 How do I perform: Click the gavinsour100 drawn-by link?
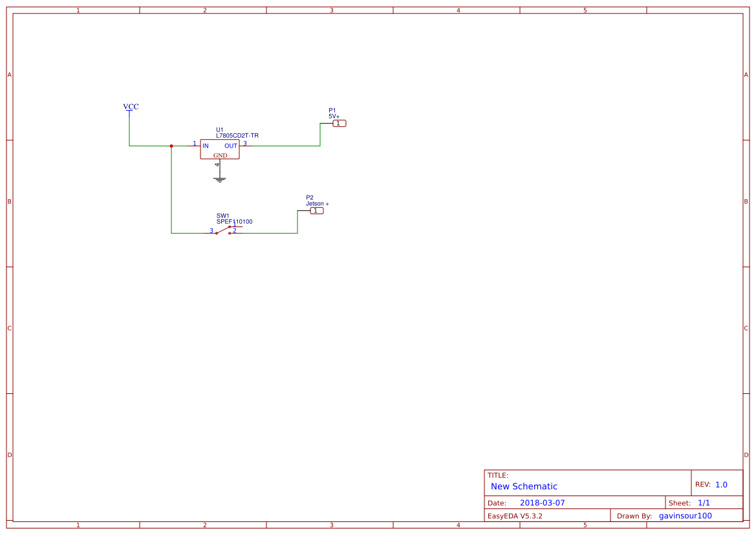[x=686, y=516]
